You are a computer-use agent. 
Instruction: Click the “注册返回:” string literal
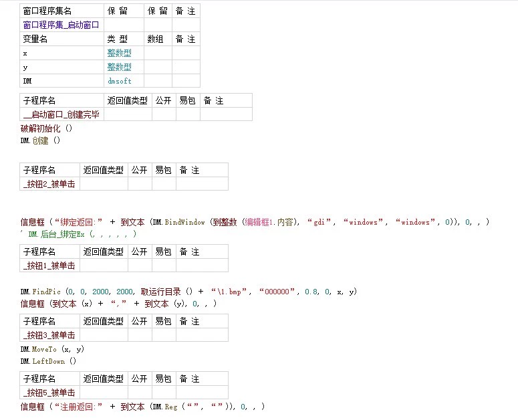78,407
